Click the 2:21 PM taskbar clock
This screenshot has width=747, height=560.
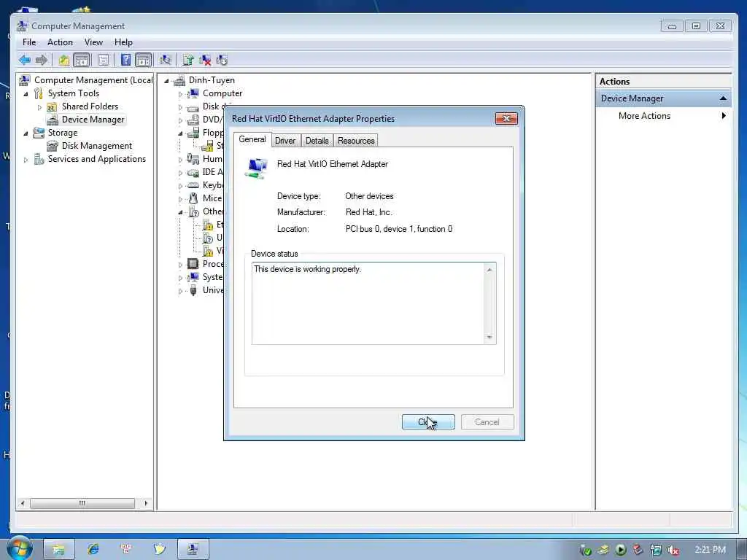click(710, 550)
